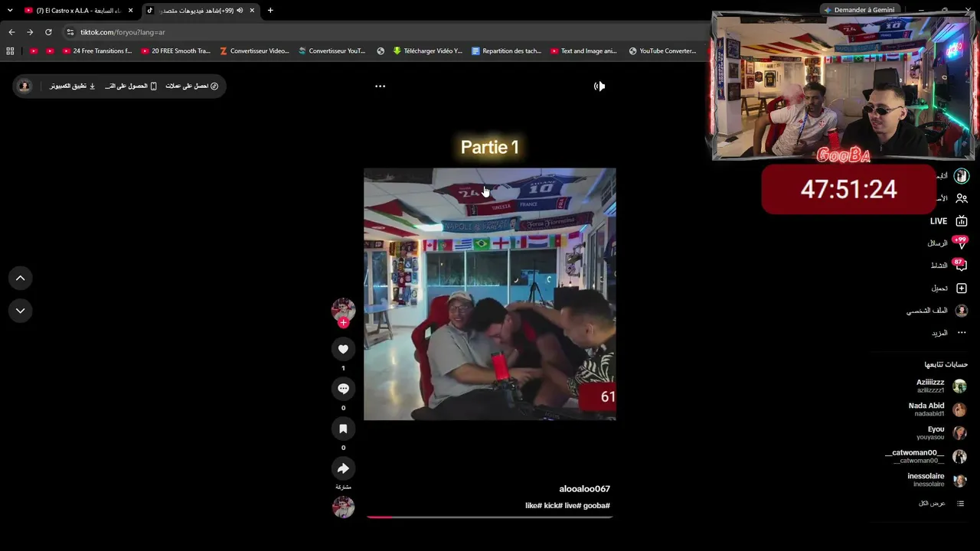Open the 20 FREE Smooth Tra... bookmark
Viewport: 980px width, 551px height.
[x=176, y=51]
